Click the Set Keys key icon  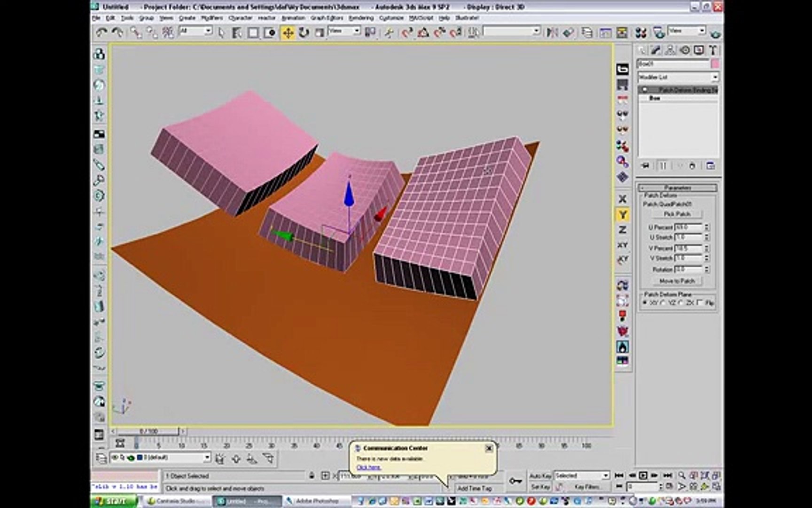515,481
